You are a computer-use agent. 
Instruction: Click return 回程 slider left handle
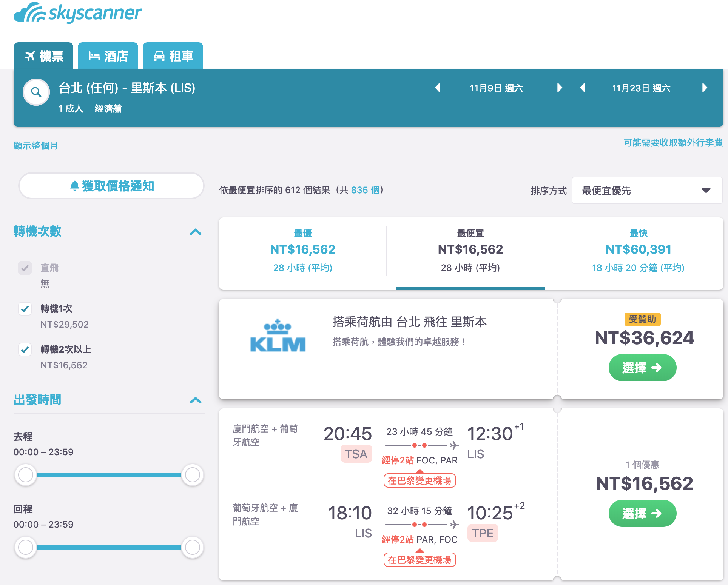[26, 547]
